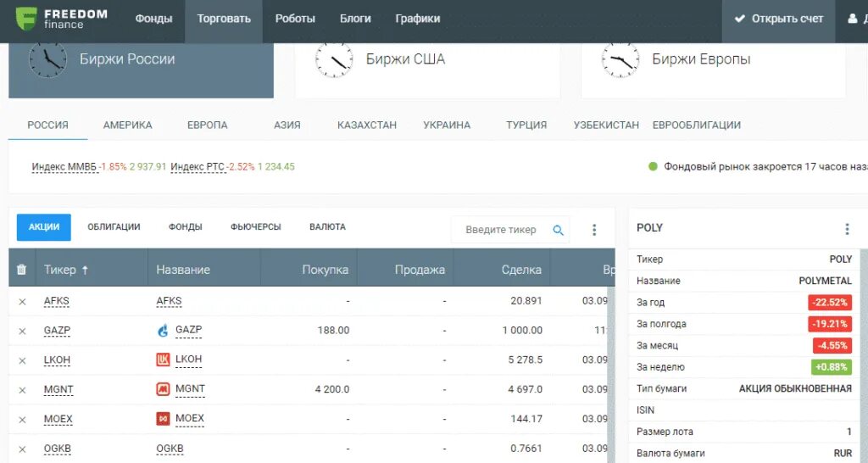Select the ВАЛЮТА tab
Image resolution: width=868 pixels, height=463 pixels.
(x=328, y=227)
